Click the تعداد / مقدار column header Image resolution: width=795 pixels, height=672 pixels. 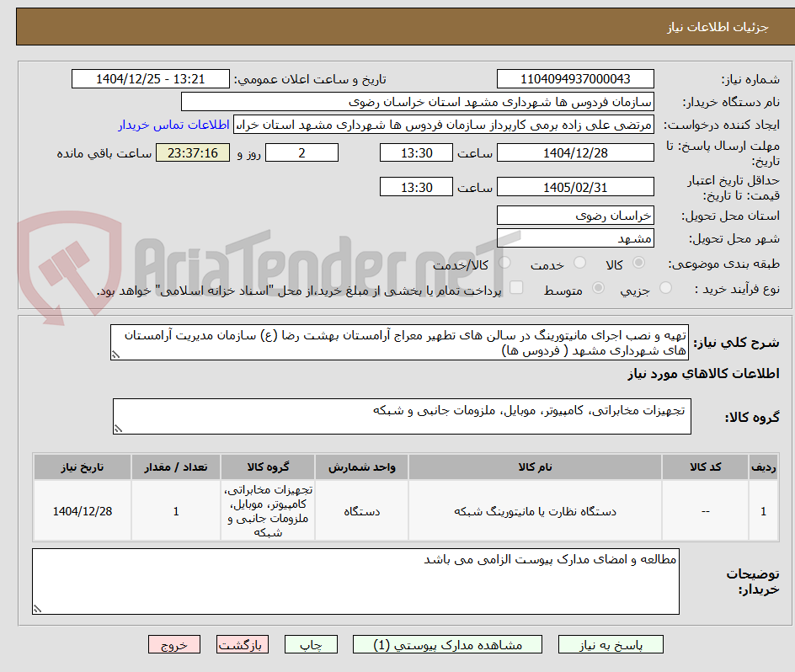coord(176,467)
